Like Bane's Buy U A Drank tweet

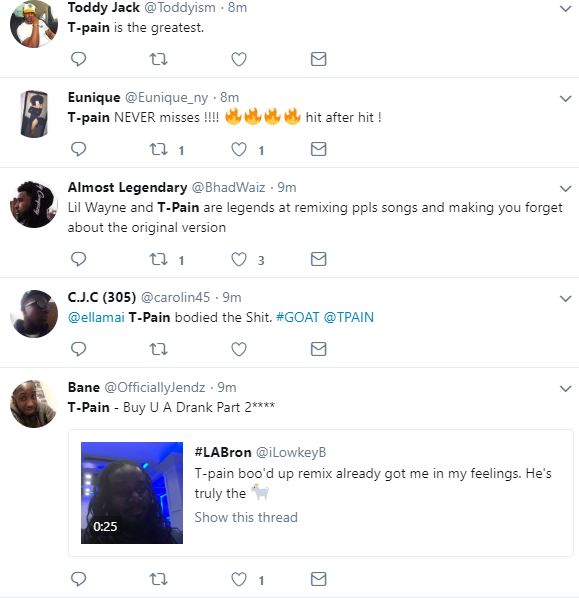(x=239, y=579)
